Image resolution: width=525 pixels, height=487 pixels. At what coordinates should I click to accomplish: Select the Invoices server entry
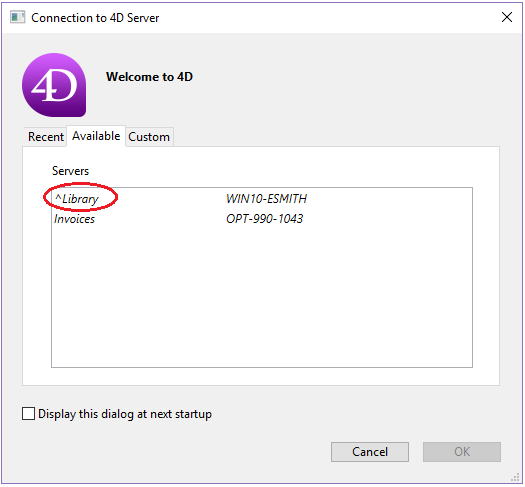pos(74,219)
